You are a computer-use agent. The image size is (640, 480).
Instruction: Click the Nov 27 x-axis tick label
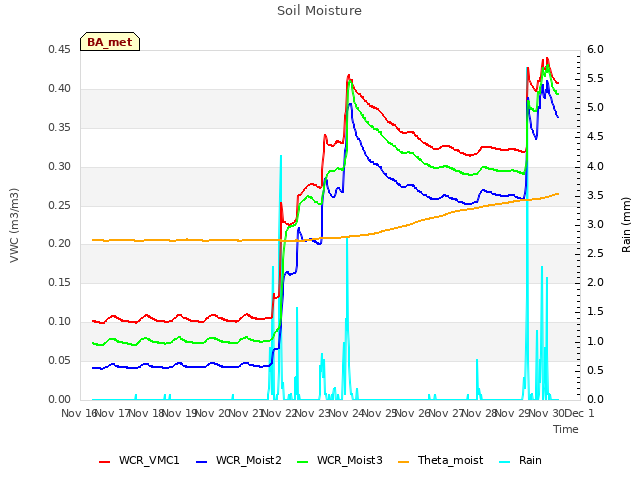tap(446, 413)
